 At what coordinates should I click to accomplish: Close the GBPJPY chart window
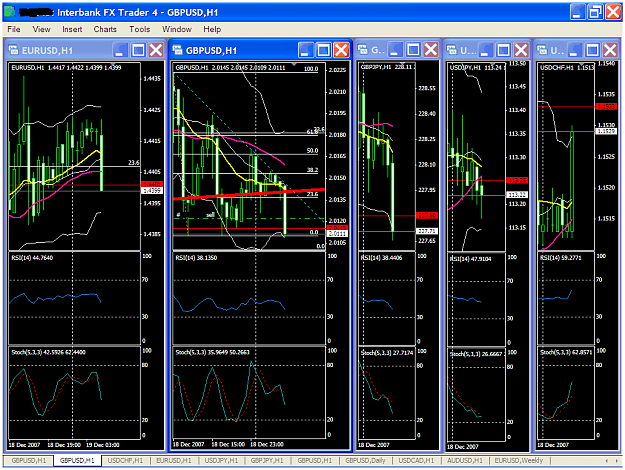[431, 50]
